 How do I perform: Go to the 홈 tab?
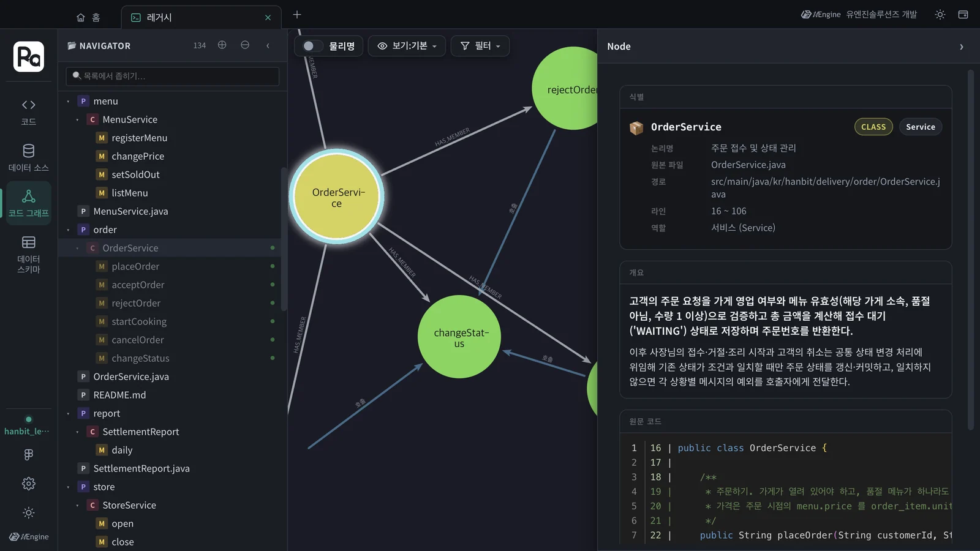[89, 18]
